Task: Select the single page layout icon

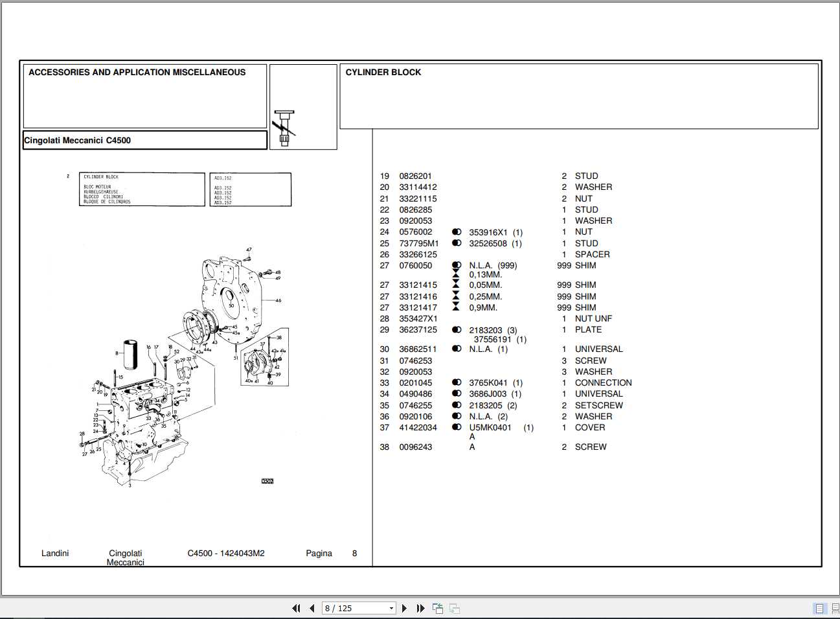Action: 818,608
